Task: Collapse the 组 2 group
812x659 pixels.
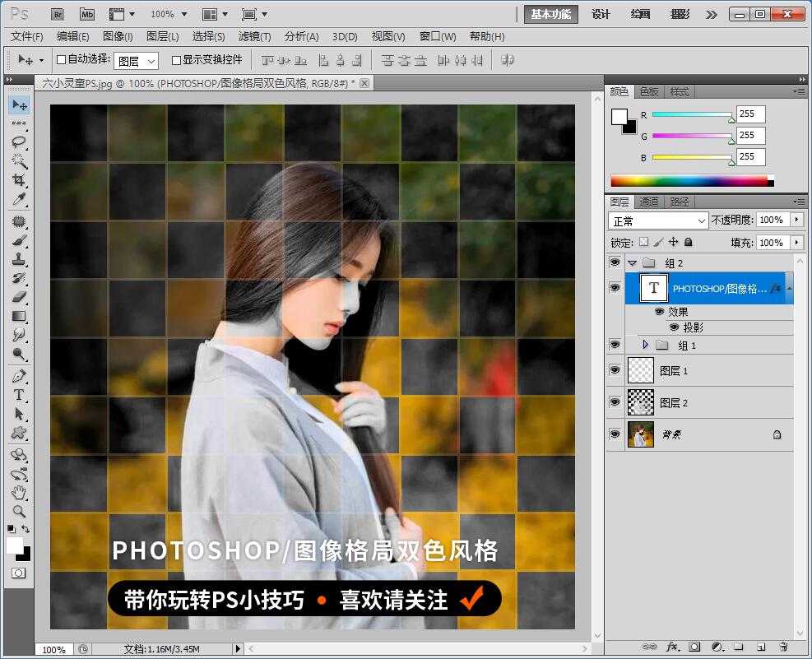Action: tap(633, 263)
